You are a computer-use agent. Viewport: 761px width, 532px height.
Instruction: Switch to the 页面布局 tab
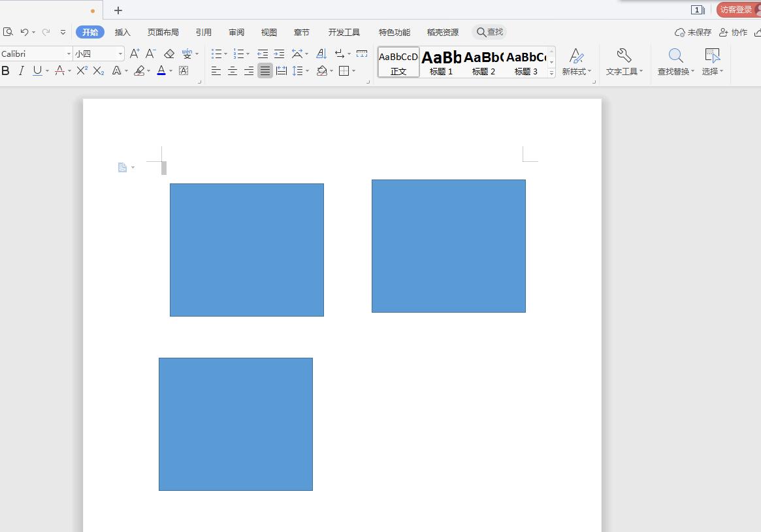click(x=163, y=32)
